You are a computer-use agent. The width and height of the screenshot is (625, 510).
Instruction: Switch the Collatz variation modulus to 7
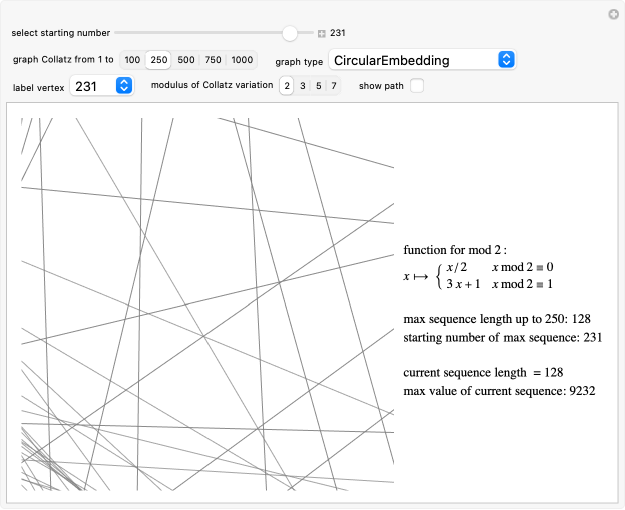click(x=334, y=86)
